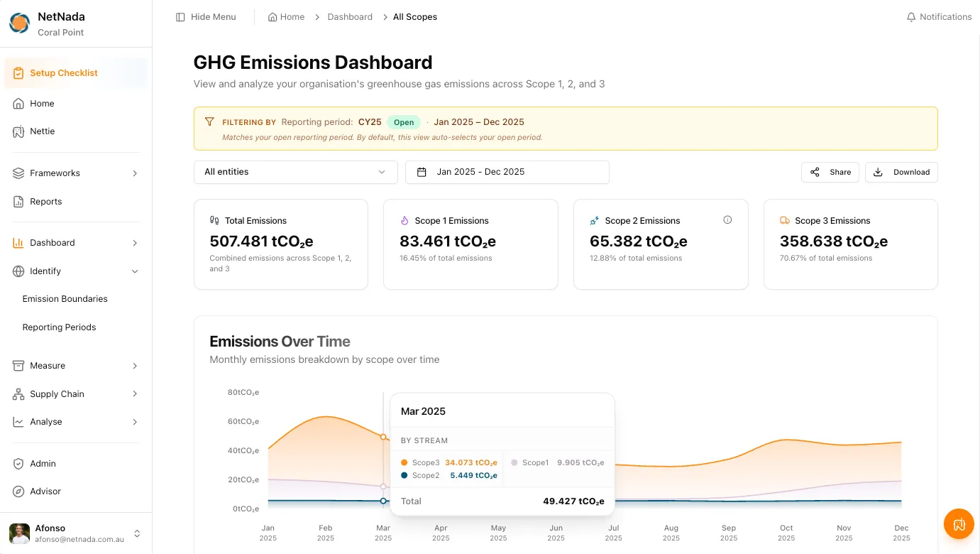Screen dimensions: 980x554
Task: Expand the Dashboard submenu chevron
Action: pyautogui.click(x=135, y=243)
